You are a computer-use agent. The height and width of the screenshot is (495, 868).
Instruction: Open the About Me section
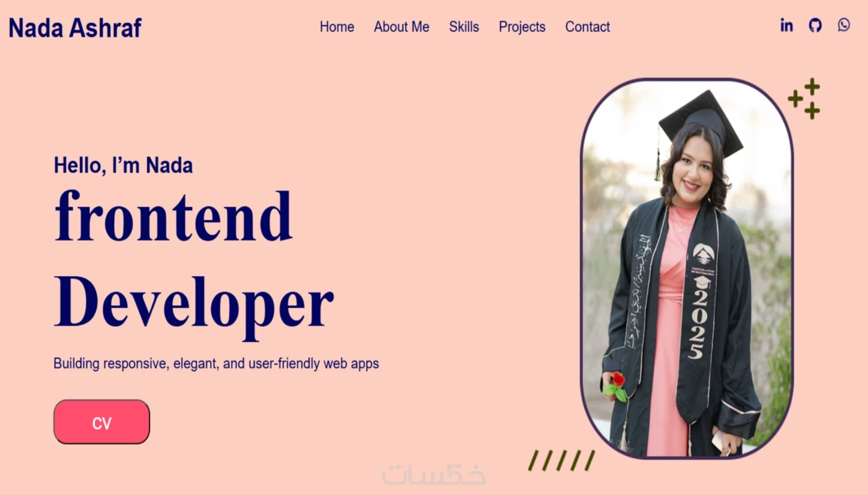point(401,27)
